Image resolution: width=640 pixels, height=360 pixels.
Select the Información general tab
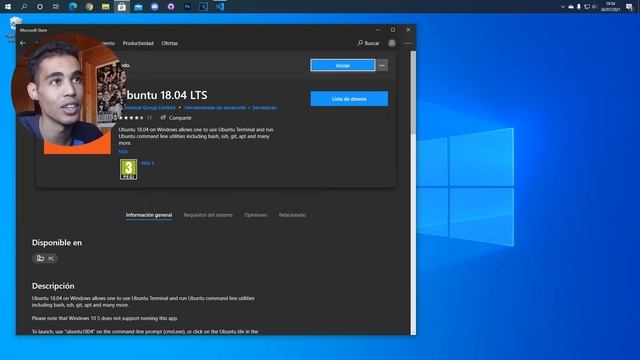click(x=149, y=215)
